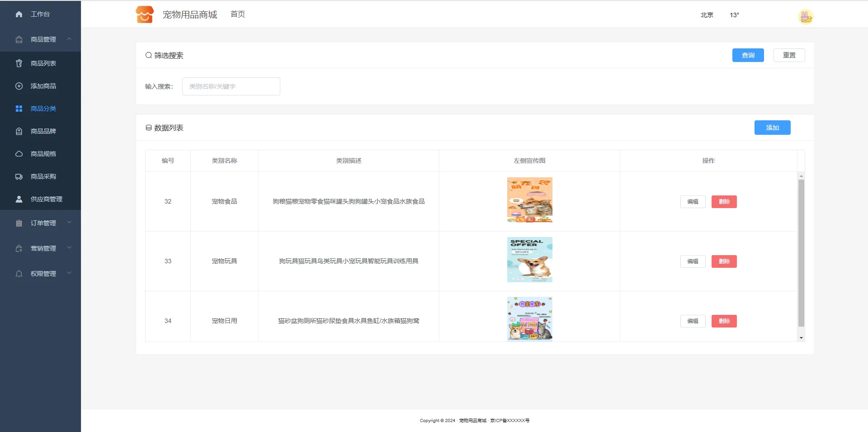
Task: Open the user avatar in top right
Action: (805, 17)
